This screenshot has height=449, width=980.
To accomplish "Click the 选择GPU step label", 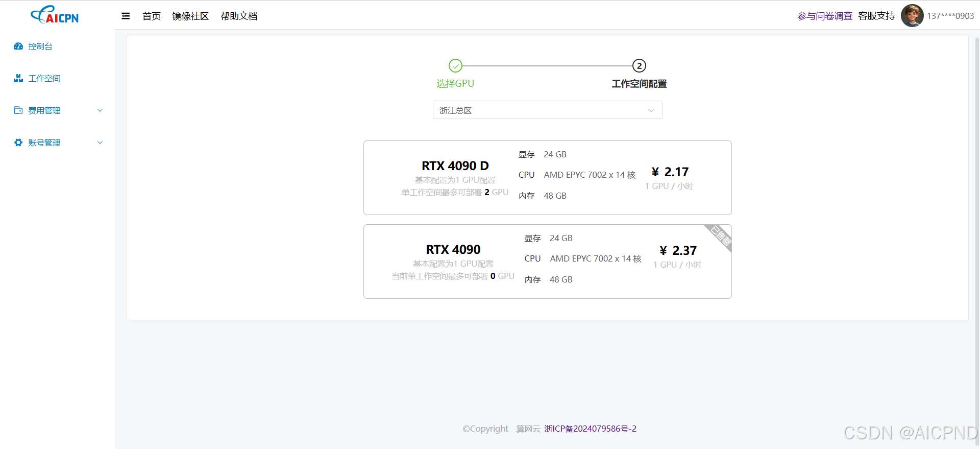I will click(455, 83).
